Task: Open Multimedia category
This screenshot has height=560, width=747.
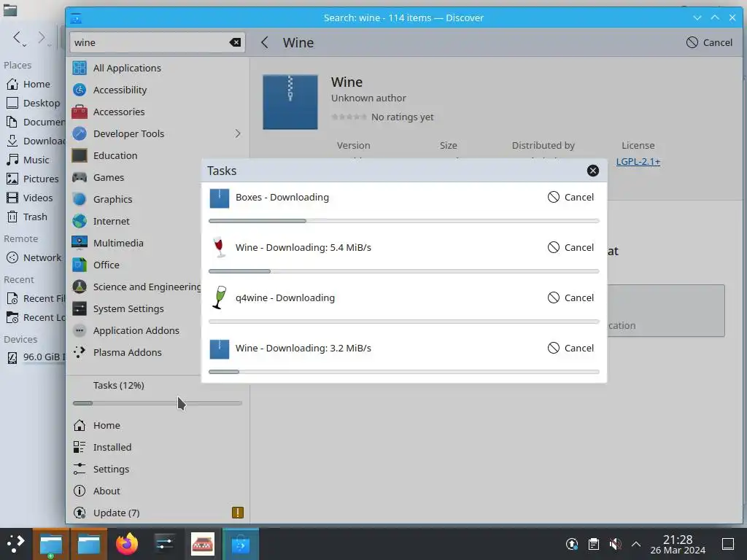Action: (135, 244)
